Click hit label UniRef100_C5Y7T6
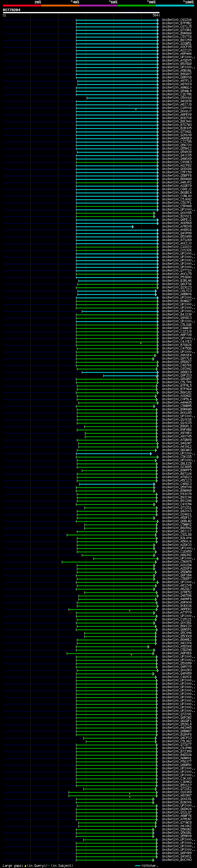Image resolution: width=197 pixels, height=868 pixels. coord(176,37)
